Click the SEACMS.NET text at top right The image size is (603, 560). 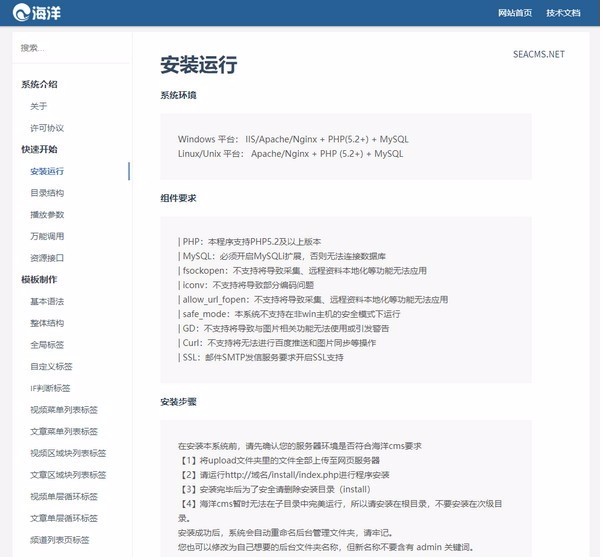coord(541,55)
